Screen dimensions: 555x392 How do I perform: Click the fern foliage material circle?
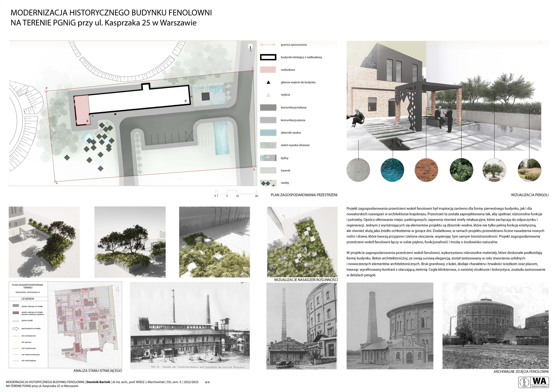pos(462,170)
